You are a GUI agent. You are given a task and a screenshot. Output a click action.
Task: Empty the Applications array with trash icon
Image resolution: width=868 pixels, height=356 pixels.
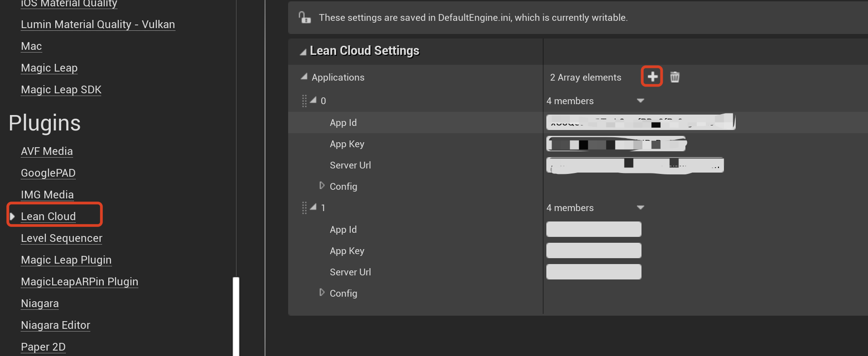[x=675, y=77]
